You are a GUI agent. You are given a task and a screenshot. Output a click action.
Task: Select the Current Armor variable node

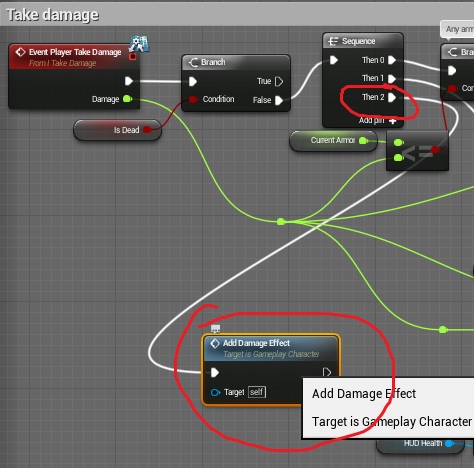[x=333, y=141]
